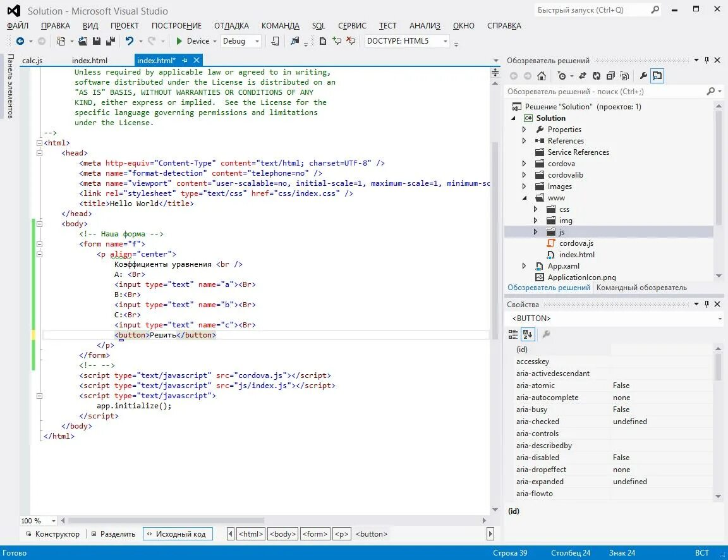Viewport: 728px width, 560px height.
Task: Switch to the calc.js tab
Action: [32, 61]
